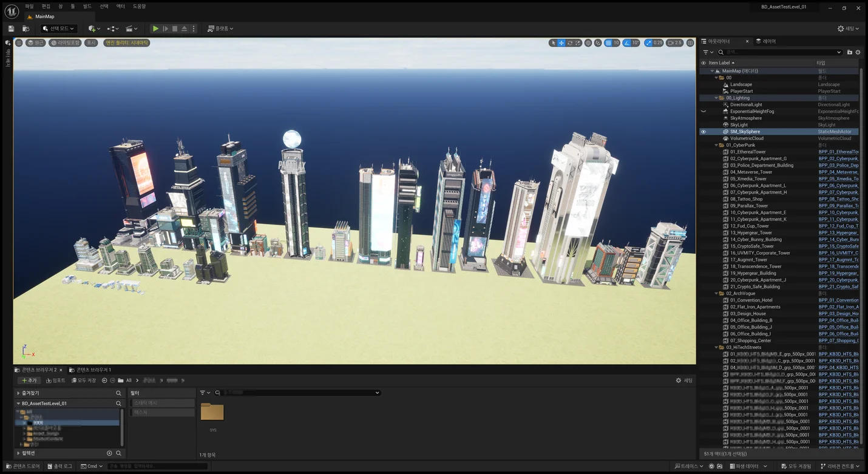Choose the Rotate gizmo tool
The height and width of the screenshot is (474, 868).
click(x=570, y=43)
